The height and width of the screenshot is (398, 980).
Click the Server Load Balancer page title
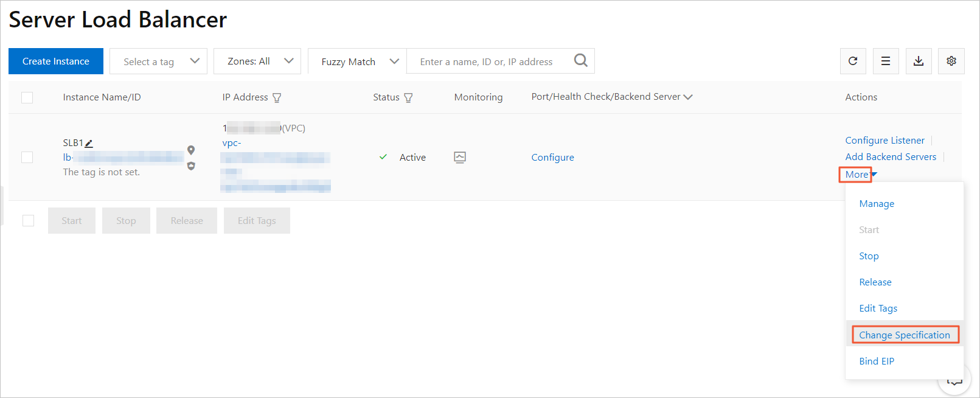[x=118, y=19]
